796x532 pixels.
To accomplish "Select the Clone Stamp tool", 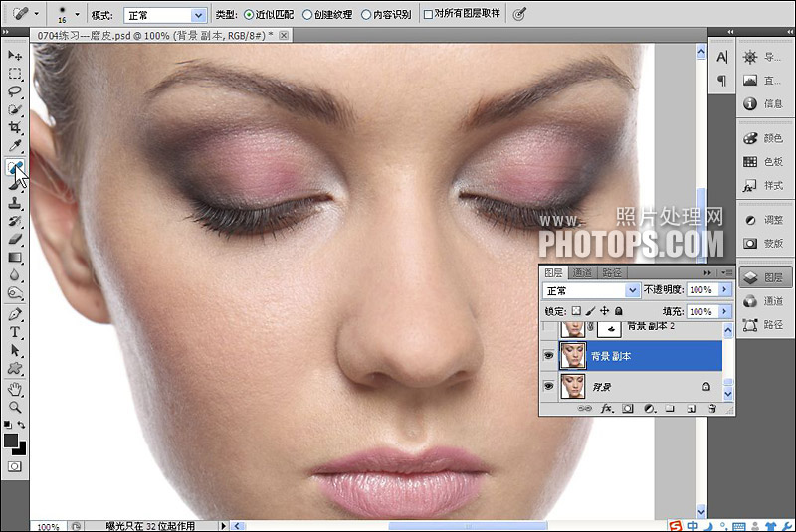I will tap(15, 203).
